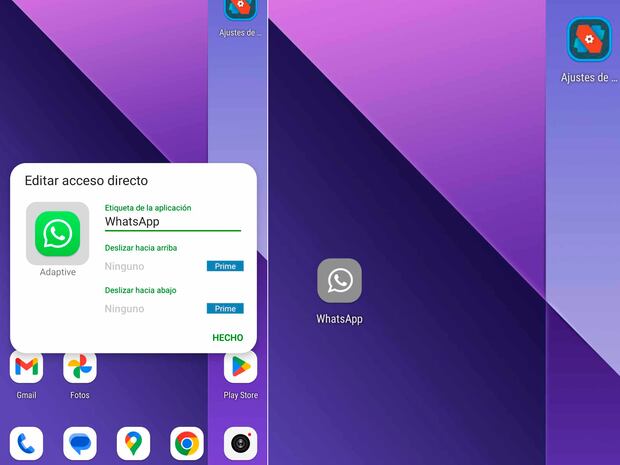
Task: Tap the WhatsApp label below gray icon
Action: 339,320
